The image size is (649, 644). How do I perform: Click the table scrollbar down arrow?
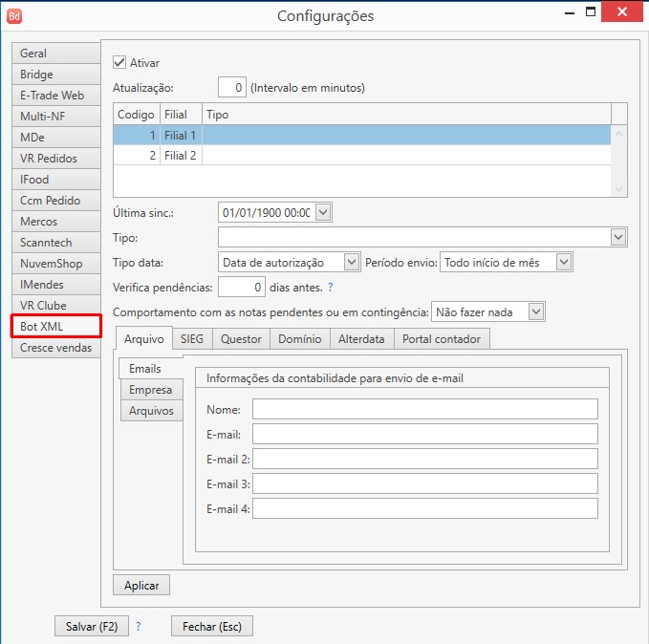coord(619,189)
